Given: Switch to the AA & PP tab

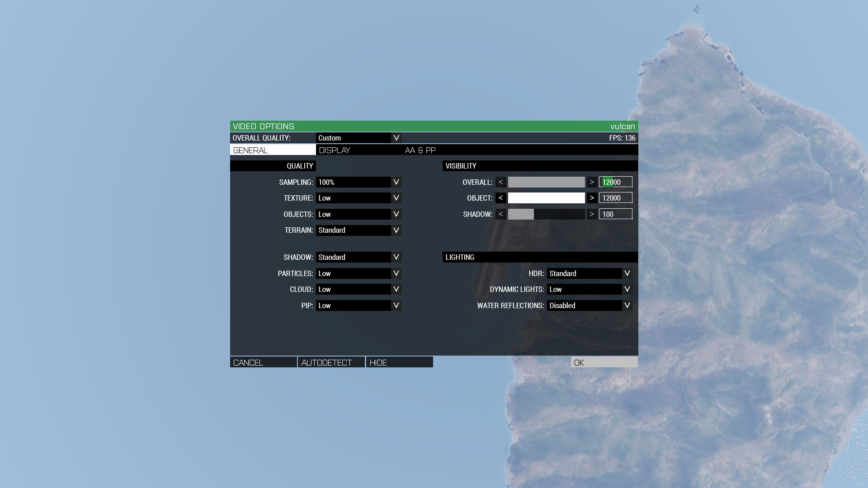Looking at the screenshot, I should point(420,150).
